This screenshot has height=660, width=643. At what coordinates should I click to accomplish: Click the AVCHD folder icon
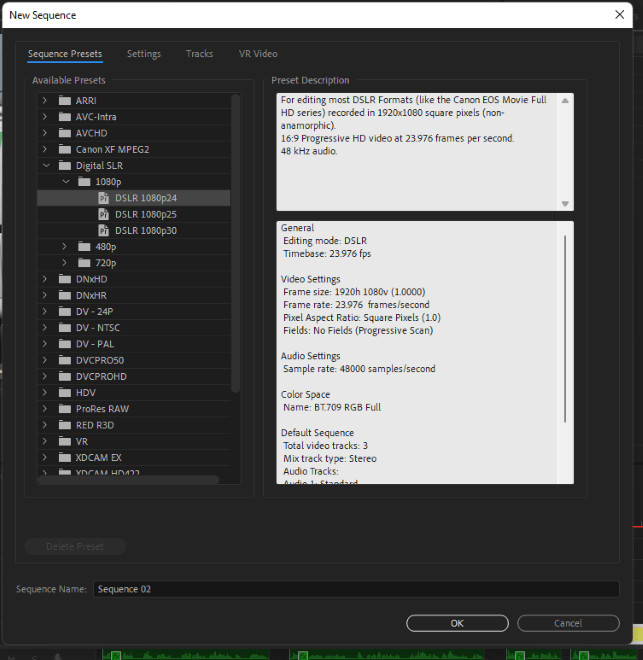tap(65, 133)
